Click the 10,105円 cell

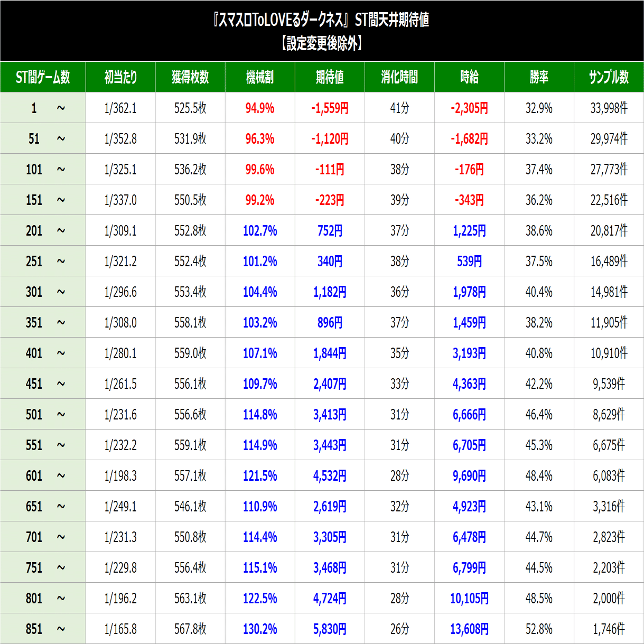pos(469,599)
